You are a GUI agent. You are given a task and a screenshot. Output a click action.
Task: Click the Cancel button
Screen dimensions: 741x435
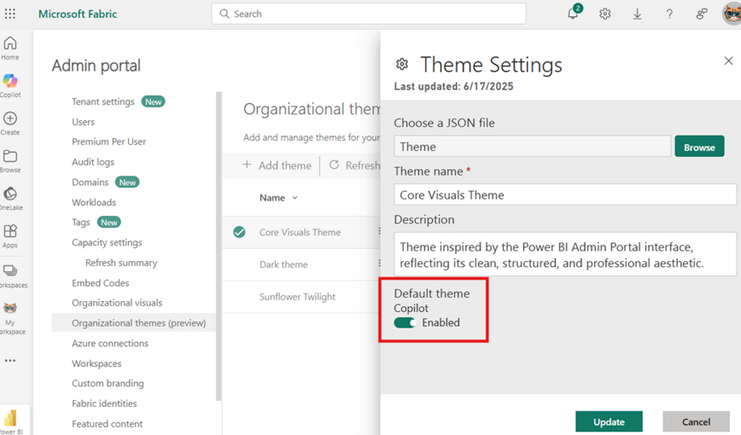696,421
